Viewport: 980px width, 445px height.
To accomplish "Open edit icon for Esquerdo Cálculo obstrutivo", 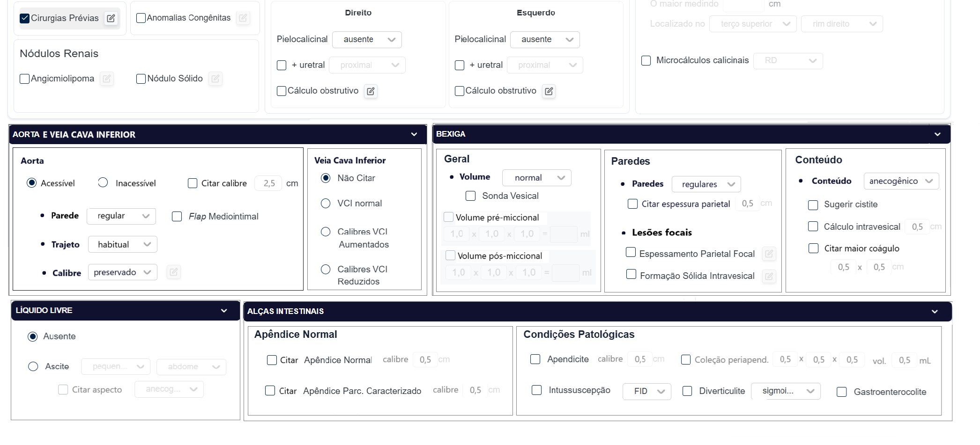I will click(x=549, y=91).
